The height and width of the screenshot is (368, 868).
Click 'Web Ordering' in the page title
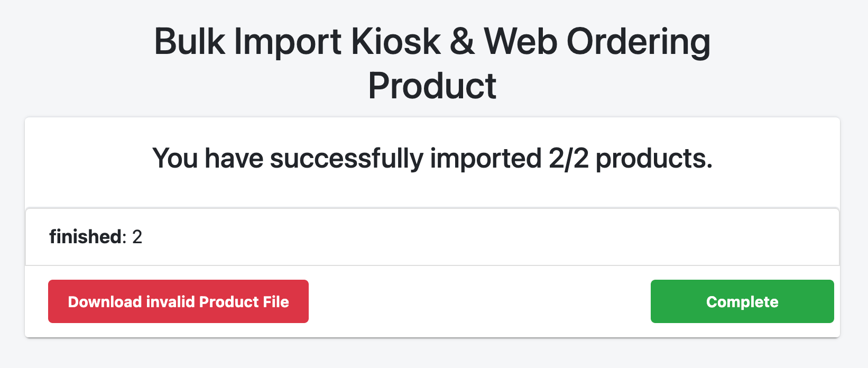coord(597,41)
